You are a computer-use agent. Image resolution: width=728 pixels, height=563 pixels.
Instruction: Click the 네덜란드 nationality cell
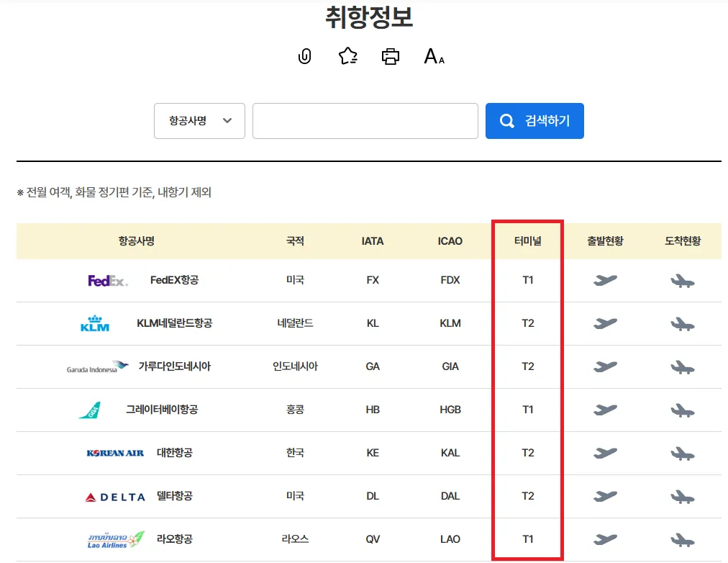point(295,323)
